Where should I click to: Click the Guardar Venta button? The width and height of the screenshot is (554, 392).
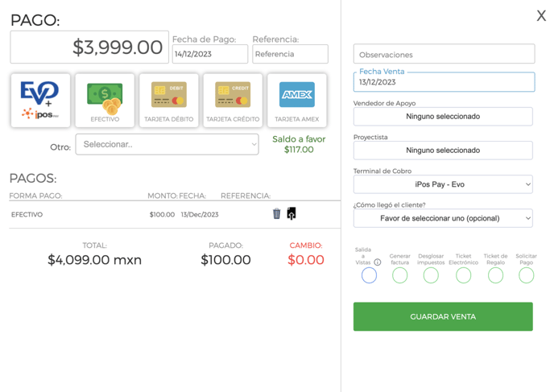pyautogui.click(x=443, y=316)
